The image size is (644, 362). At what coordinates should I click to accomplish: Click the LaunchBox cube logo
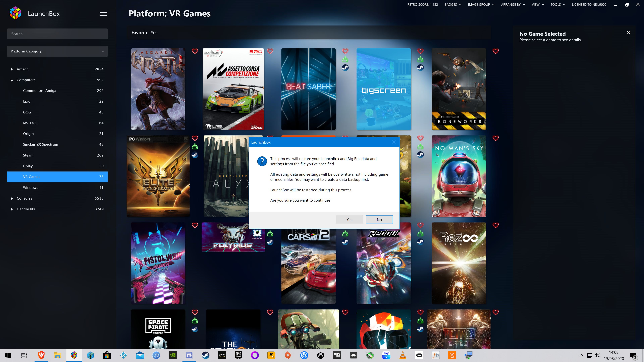click(15, 13)
